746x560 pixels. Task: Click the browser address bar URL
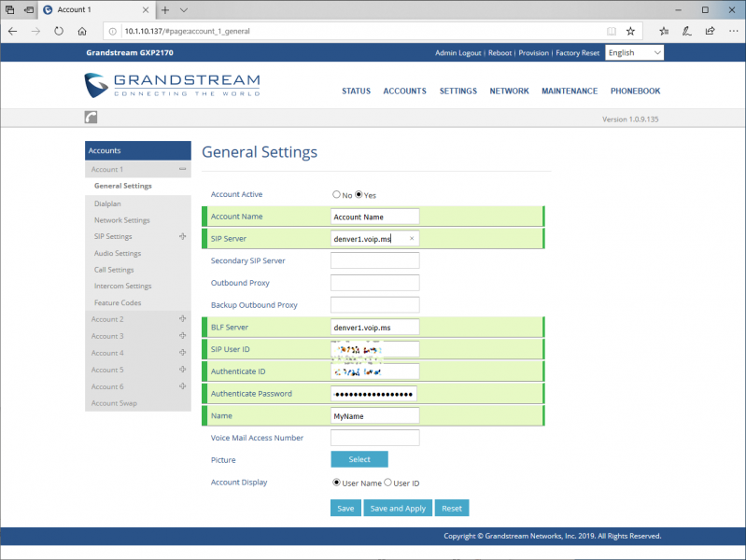187,32
